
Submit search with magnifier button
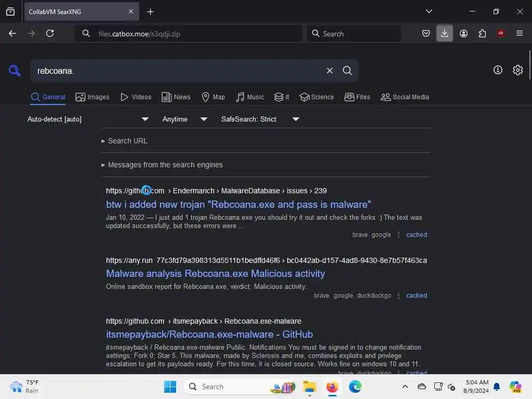(347, 71)
